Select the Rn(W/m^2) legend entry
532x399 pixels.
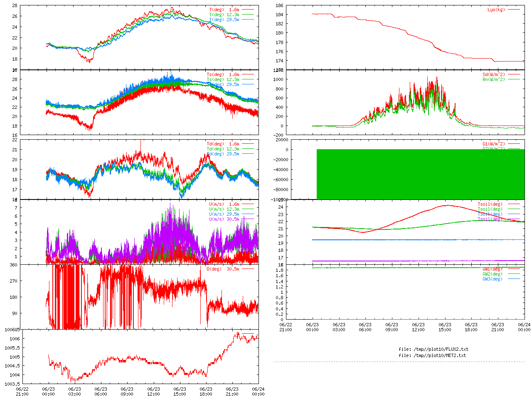493,79
